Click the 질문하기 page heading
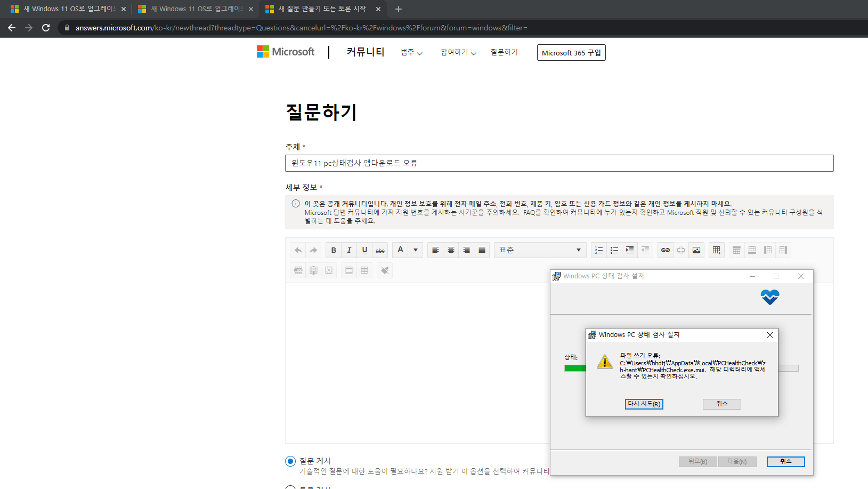Image resolution: width=868 pixels, height=489 pixels. (321, 112)
